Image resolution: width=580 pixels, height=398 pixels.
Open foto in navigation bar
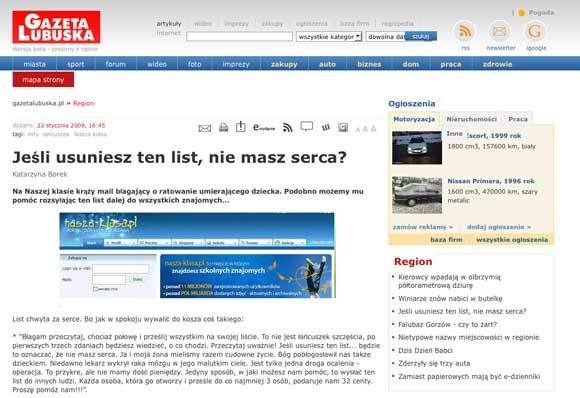tap(195, 64)
